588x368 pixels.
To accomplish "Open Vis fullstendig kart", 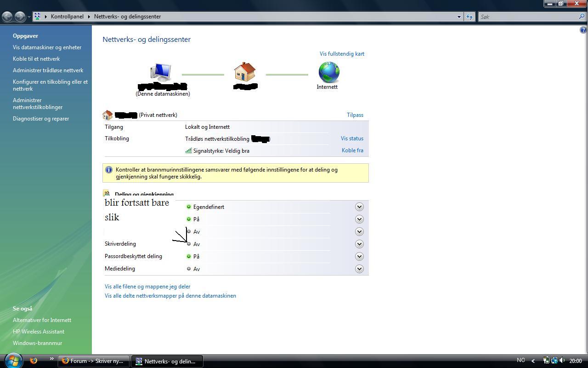I will (342, 54).
